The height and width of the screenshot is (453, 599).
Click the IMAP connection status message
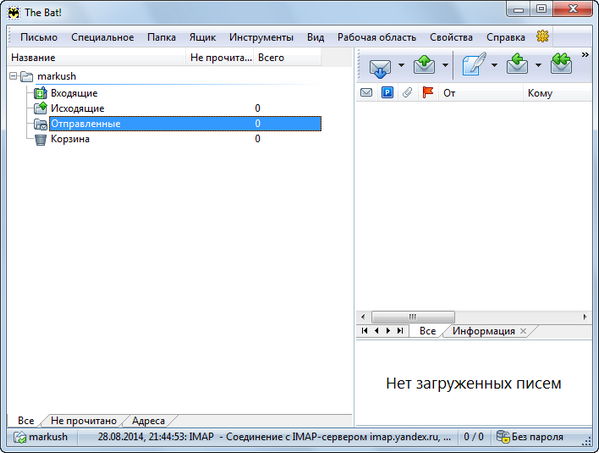pyautogui.click(x=274, y=437)
